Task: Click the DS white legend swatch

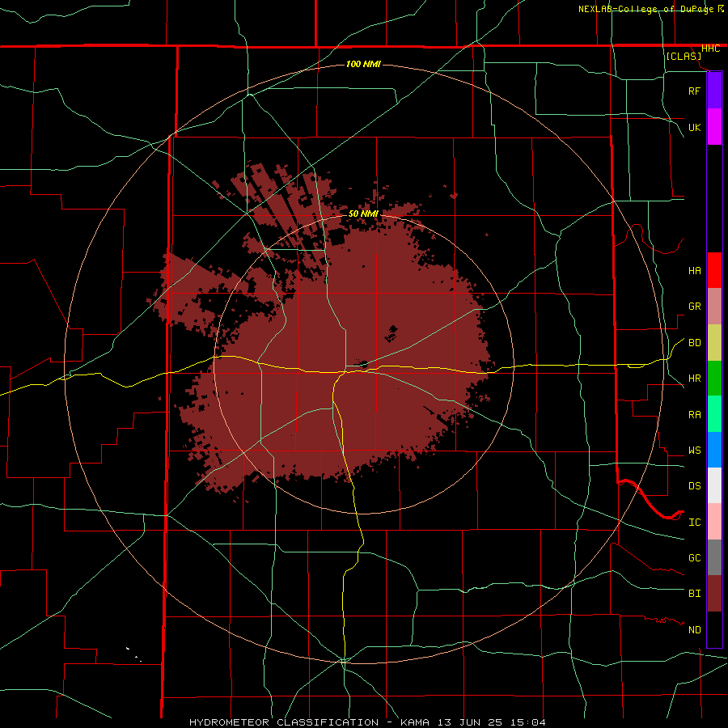Action: point(714,485)
